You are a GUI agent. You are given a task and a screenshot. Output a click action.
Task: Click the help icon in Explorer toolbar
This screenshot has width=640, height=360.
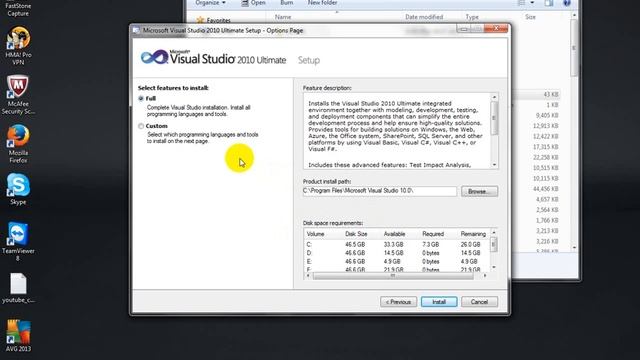coord(567,3)
